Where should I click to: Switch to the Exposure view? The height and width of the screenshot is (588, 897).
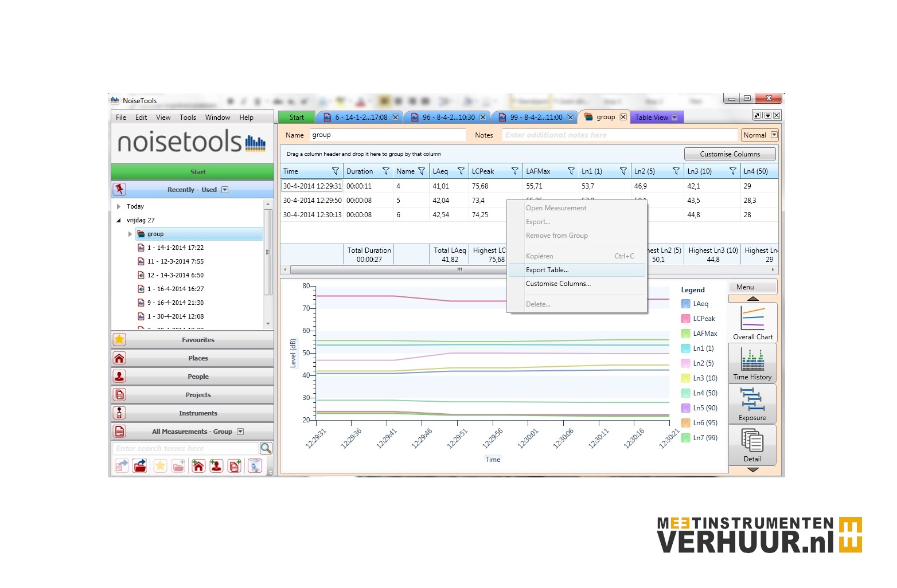click(752, 404)
